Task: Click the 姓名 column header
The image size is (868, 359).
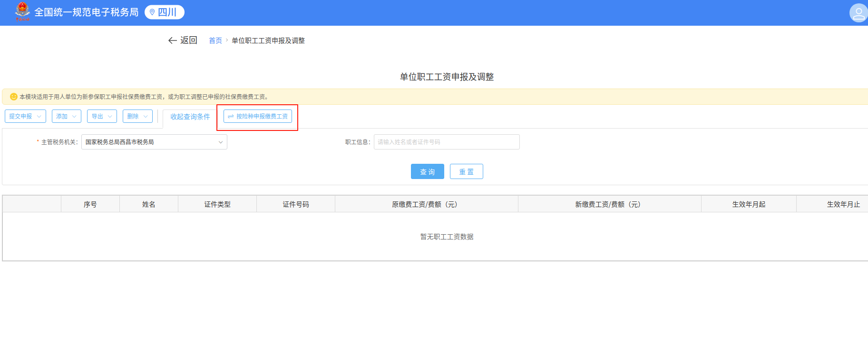Action: tap(149, 204)
